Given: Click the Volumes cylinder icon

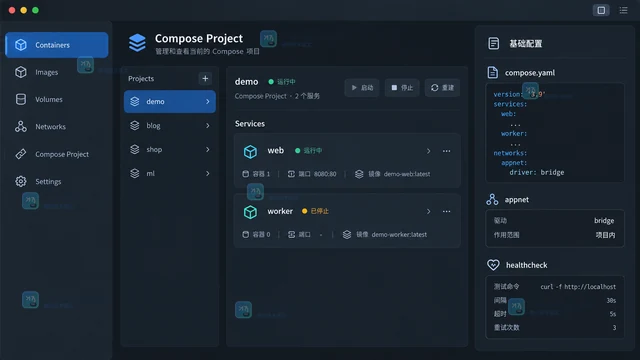Looking at the screenshot, I should click(21, 99).
